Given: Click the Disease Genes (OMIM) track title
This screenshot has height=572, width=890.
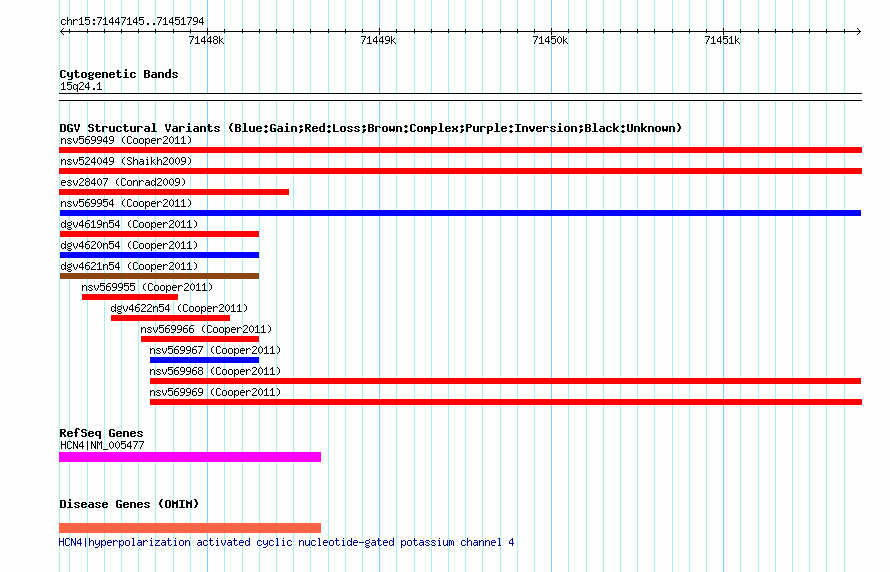Looking at the screenshot, I should (x=129, y=504).
